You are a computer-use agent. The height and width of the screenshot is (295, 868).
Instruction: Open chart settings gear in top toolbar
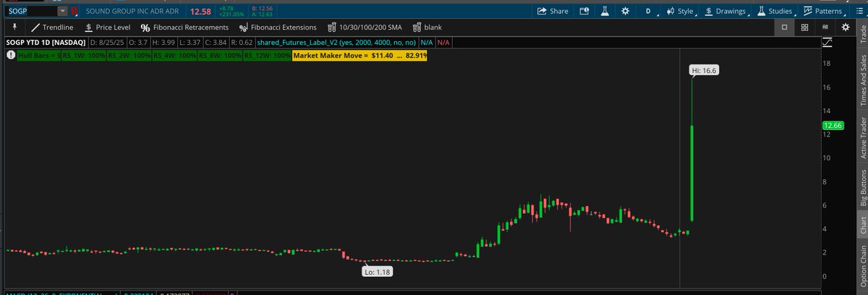[x=626, y=11]
